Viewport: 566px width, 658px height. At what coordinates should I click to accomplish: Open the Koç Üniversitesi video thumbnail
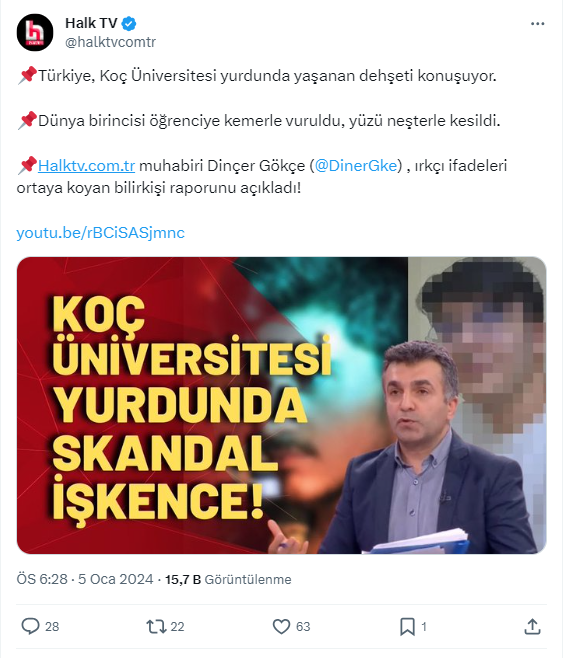(282, 405)
